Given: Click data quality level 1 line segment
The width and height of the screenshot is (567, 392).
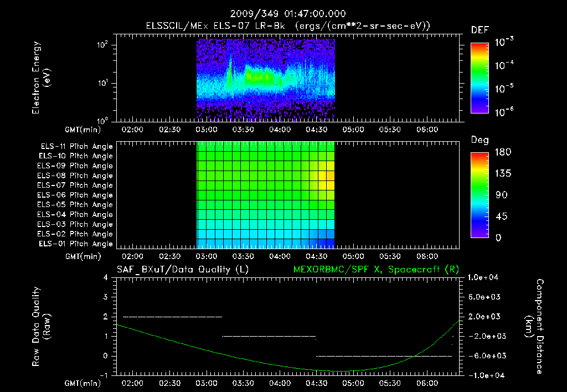Looking at the screenshot, I should [x=269, y=336].
